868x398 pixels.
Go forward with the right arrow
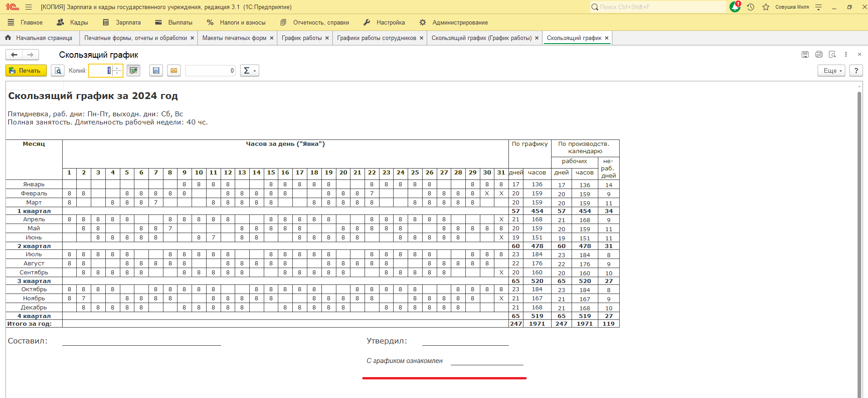click(x=30, y=55)
